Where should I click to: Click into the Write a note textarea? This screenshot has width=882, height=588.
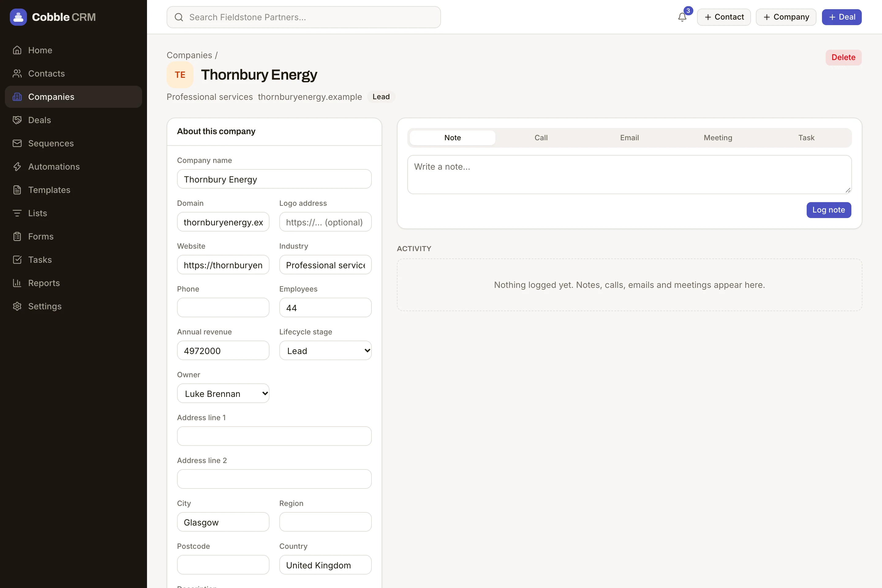pyautogui.click(x=629, y=174)
